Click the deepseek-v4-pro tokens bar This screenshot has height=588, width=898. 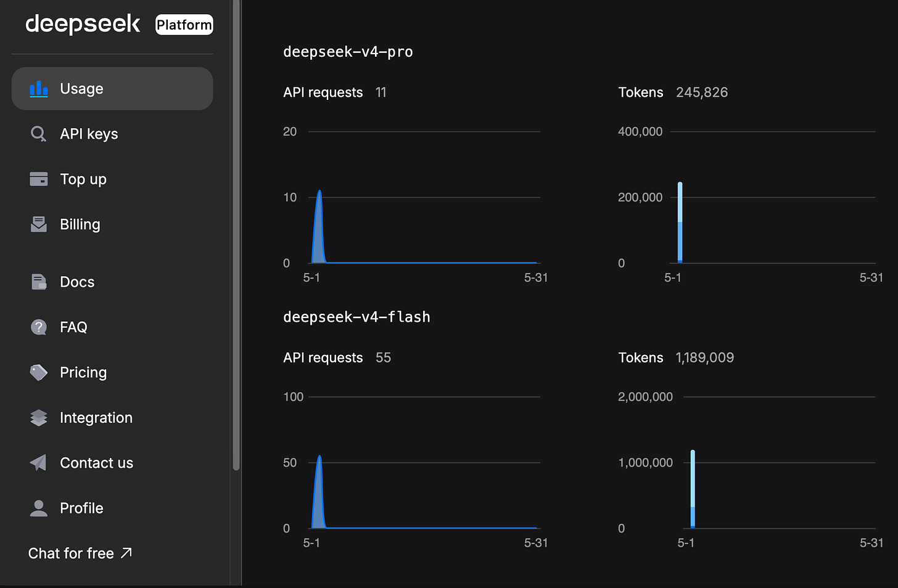click(x=680, y=222)
